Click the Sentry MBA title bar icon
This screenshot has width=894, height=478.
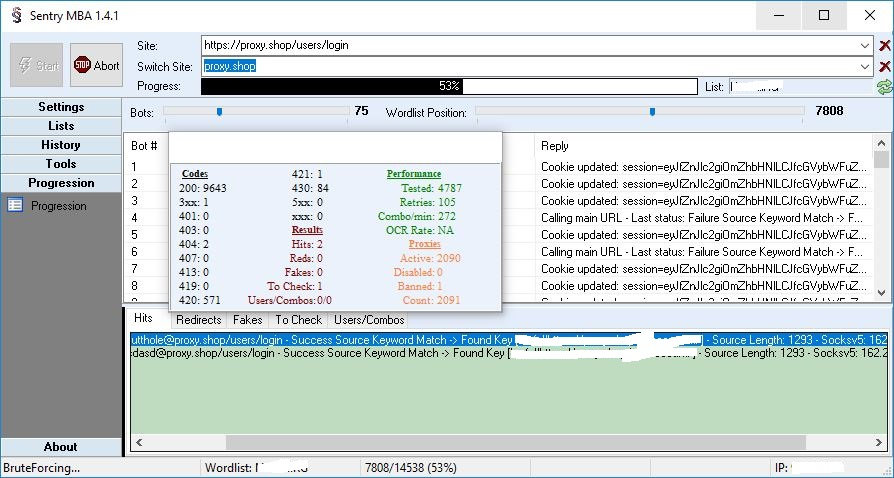pyautogui.click(x=17, y=15)
